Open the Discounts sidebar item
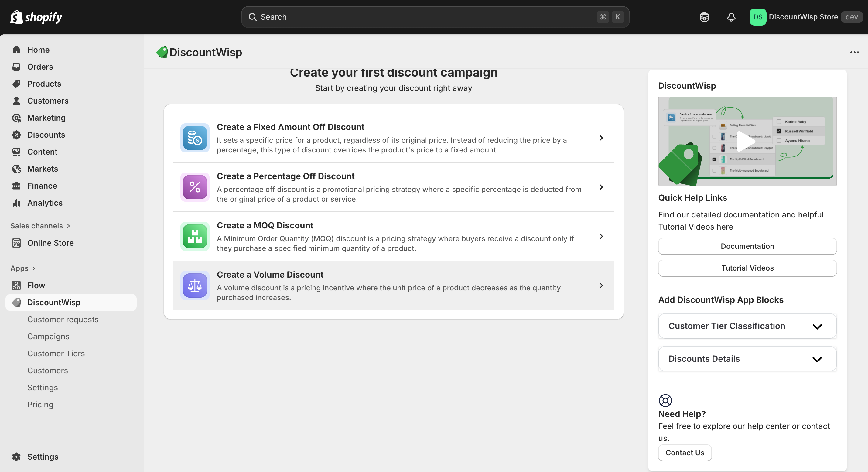868x472 pixels. tap(46, 135)
